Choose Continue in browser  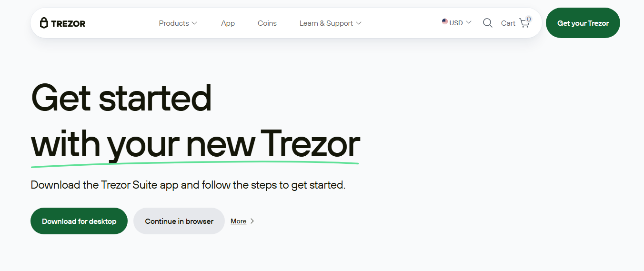point(179,221)
